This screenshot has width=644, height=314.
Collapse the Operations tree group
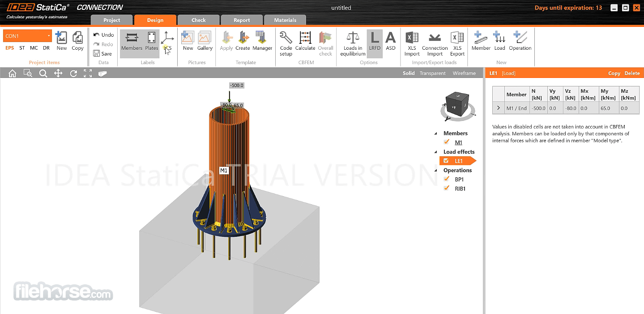pos(436,170)
